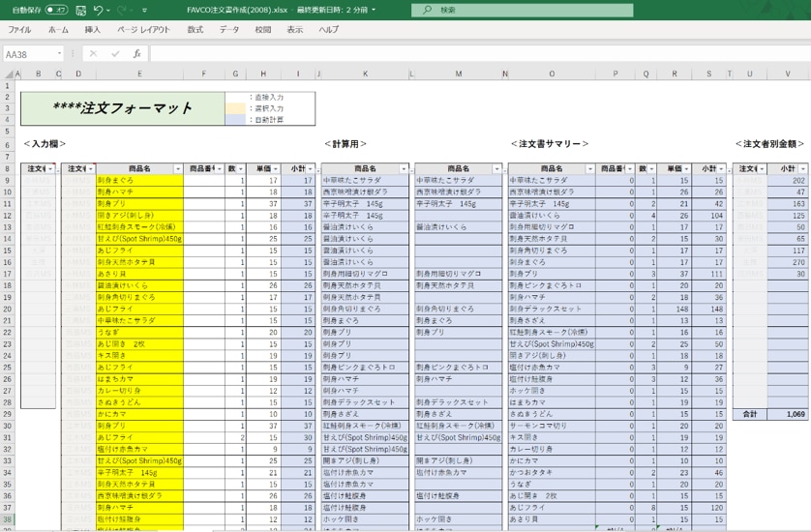Open the 校閲 ribbon tab
This screenshot has height=532, width=811.
pos(262,29)
